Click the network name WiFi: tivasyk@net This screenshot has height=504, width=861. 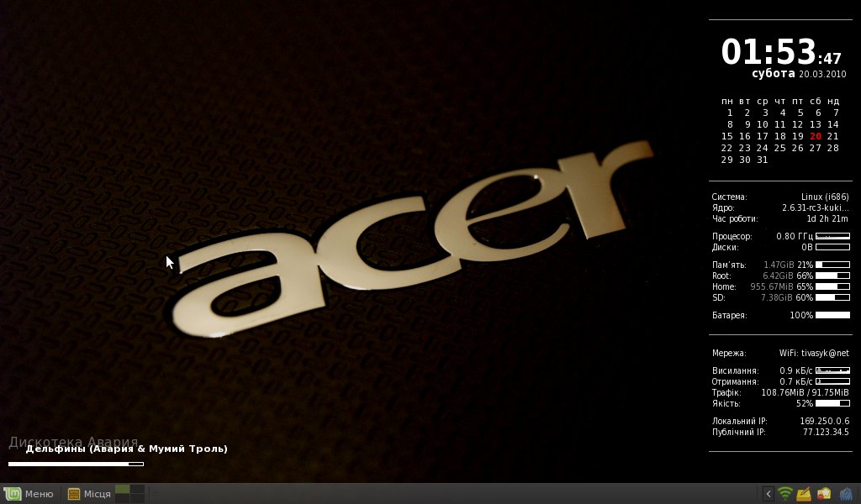click(814, 353)
